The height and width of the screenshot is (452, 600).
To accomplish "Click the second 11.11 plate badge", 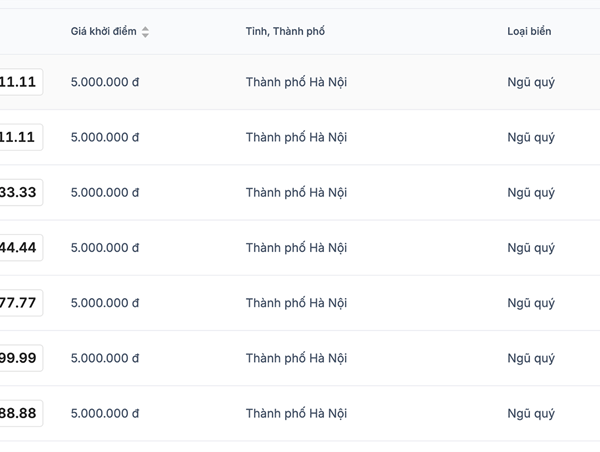I will tap(20, 138).
